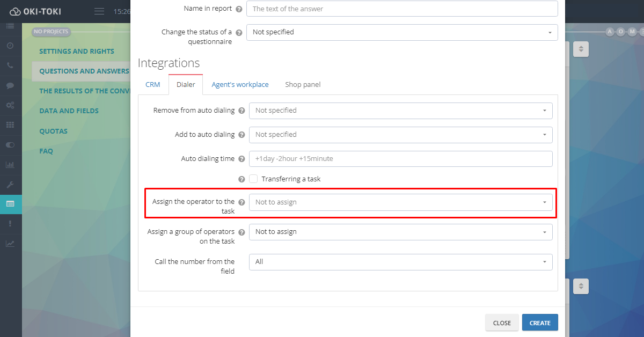
Task: Click the hamburger menu icon in header
Action: click(99, 11)
